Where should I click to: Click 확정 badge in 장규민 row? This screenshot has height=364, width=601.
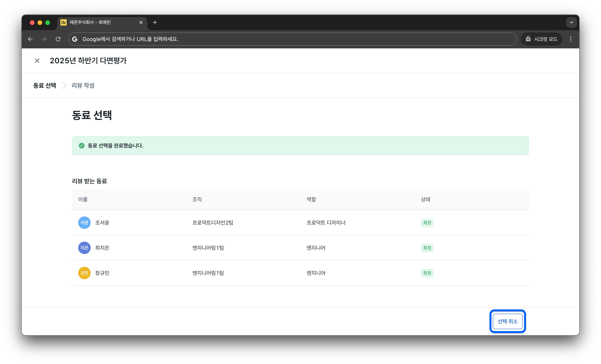click(427, 273)
